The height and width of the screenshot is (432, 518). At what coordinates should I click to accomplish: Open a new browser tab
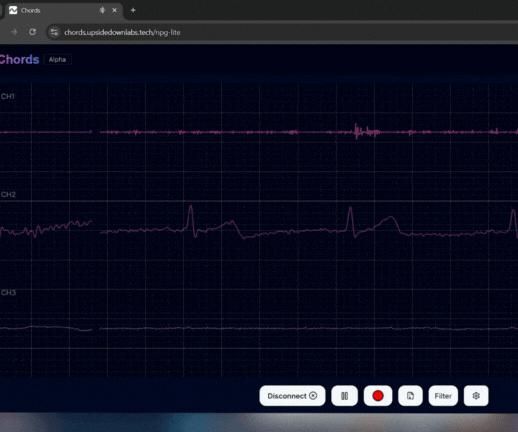click(133, 10)
